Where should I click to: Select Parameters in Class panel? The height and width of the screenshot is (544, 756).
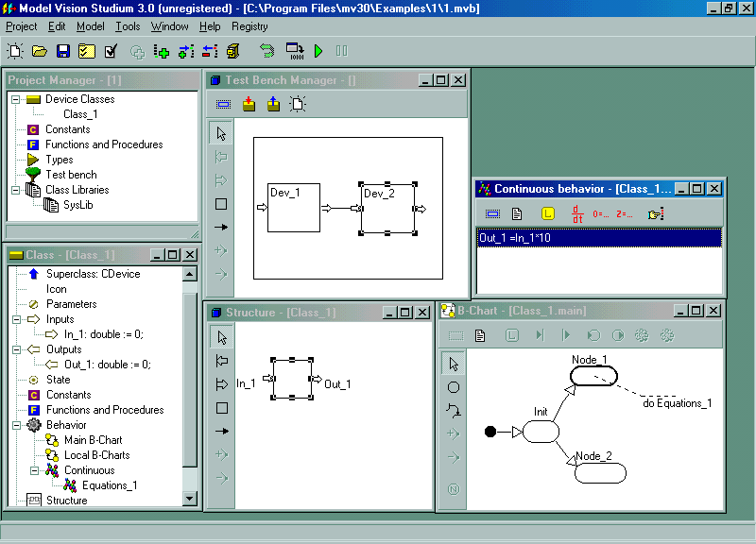72,304
